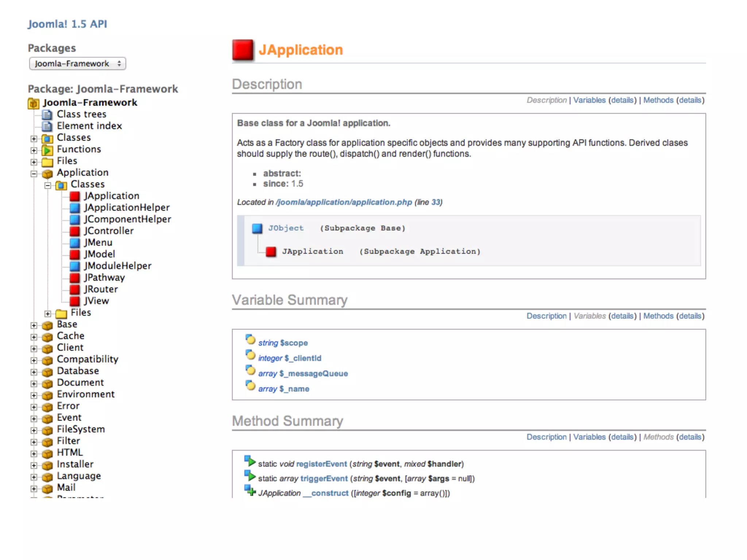Image resolution: width=747 pixels, height=560 pixels.
Task: Click the static method icon beside registerEvent
Action: [x=250, y=461]
